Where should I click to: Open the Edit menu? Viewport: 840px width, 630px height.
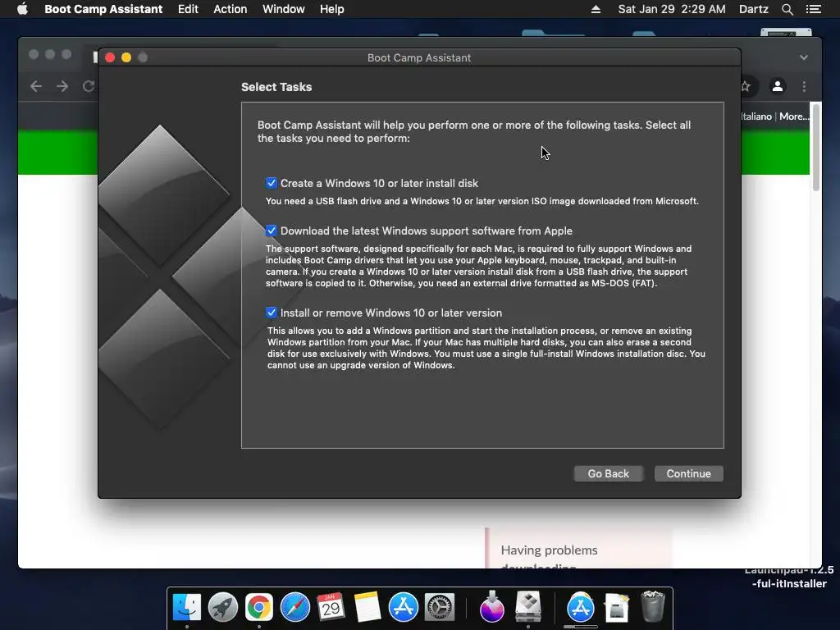[x=188, y=9]
